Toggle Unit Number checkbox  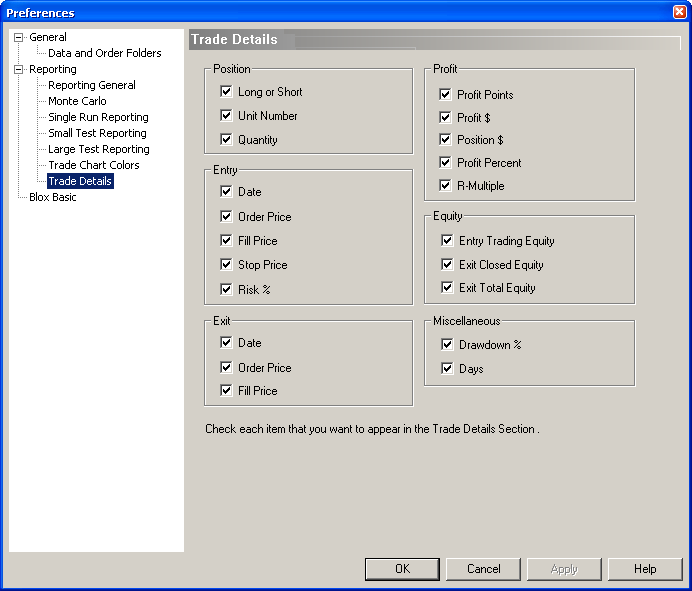click(x=226, y=116)
